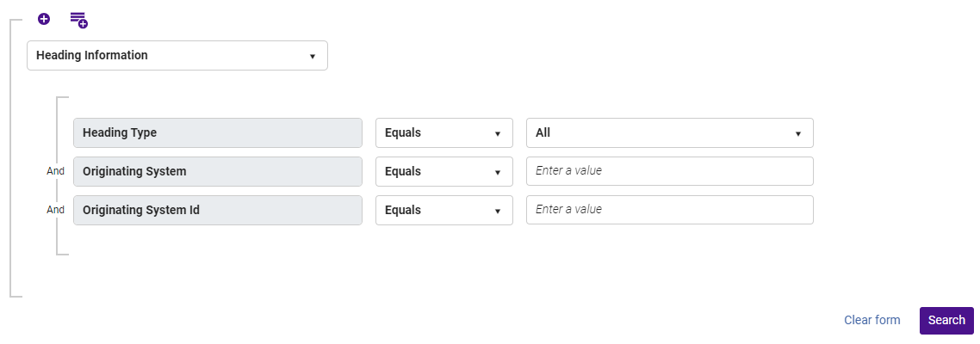This screenshot has height=344, width=980.
Task: Click the add group list-plus icon
Action: point(78,19)
